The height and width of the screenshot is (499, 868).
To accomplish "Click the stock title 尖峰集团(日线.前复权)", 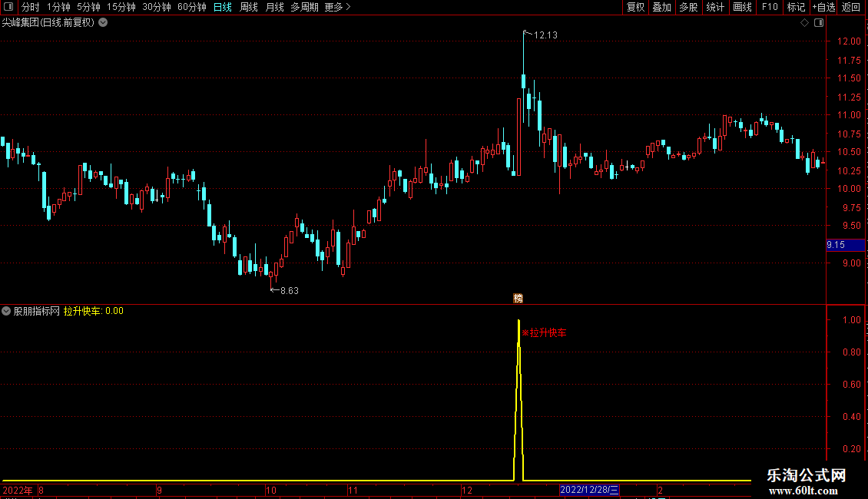I will coord(48,23).
